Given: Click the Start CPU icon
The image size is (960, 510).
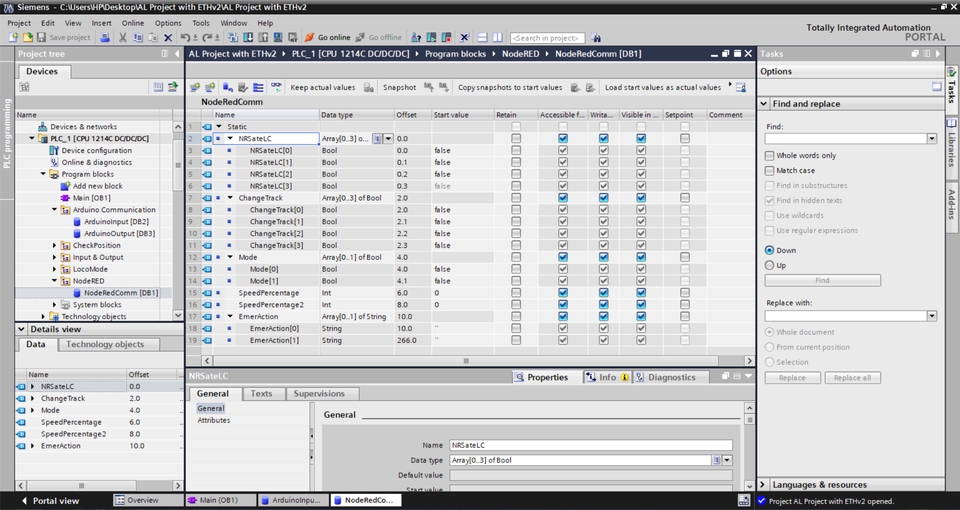Looking at the screenshot, I should point(431,37).
